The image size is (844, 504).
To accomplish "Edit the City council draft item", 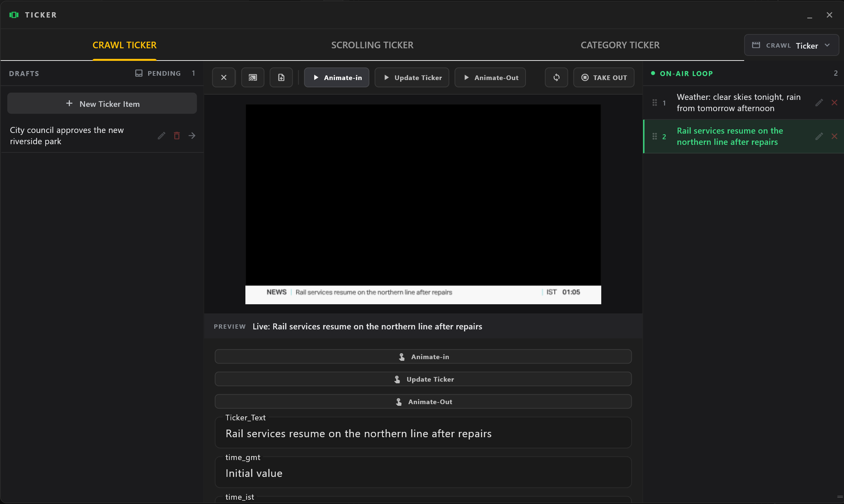I will 161,136.
